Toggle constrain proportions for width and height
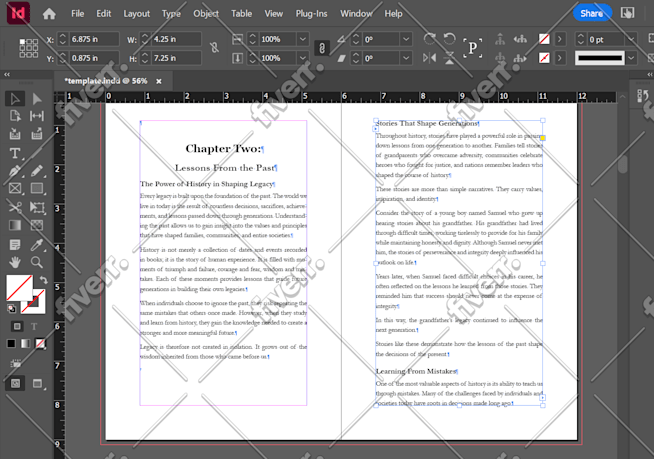Screen dimensions: 654x459 (214, 48)
